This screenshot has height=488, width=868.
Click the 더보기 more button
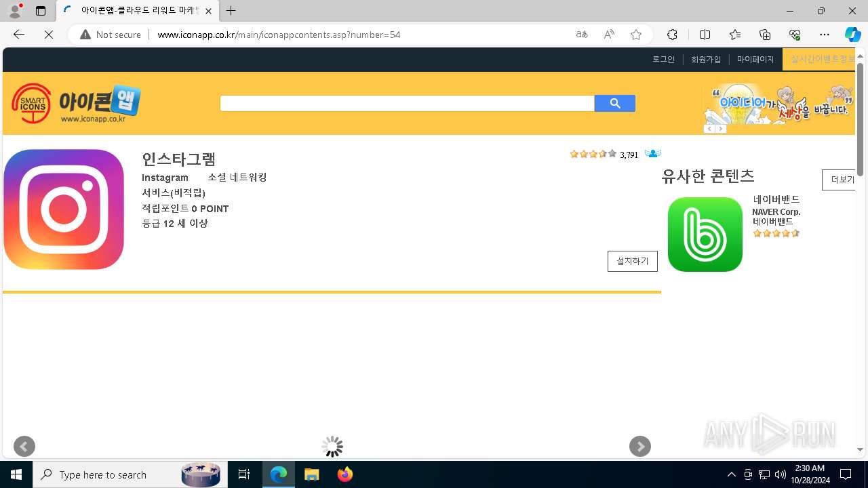point(840,180)
